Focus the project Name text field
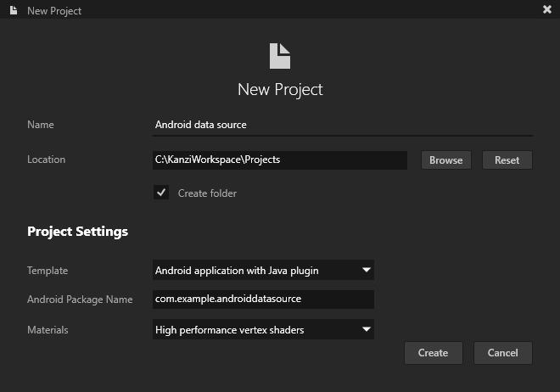The height and width of the screenshot is (392, 560). pos(342,125)
